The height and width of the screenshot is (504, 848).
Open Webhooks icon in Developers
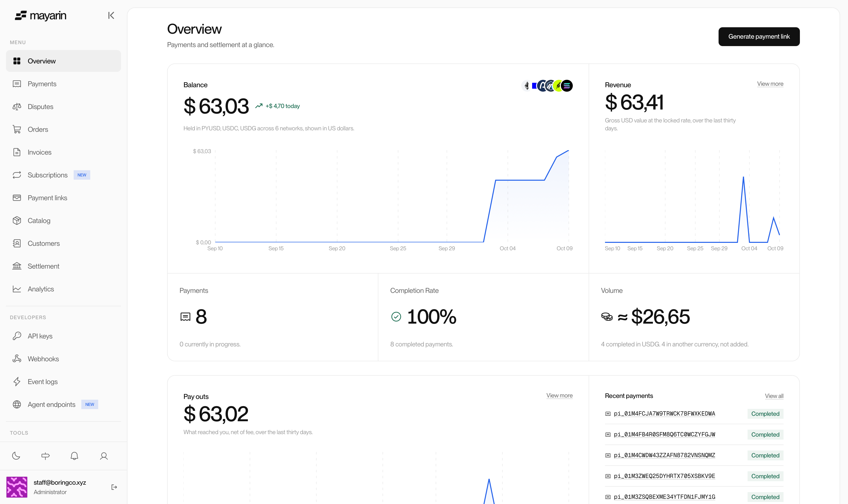(17, 359)
